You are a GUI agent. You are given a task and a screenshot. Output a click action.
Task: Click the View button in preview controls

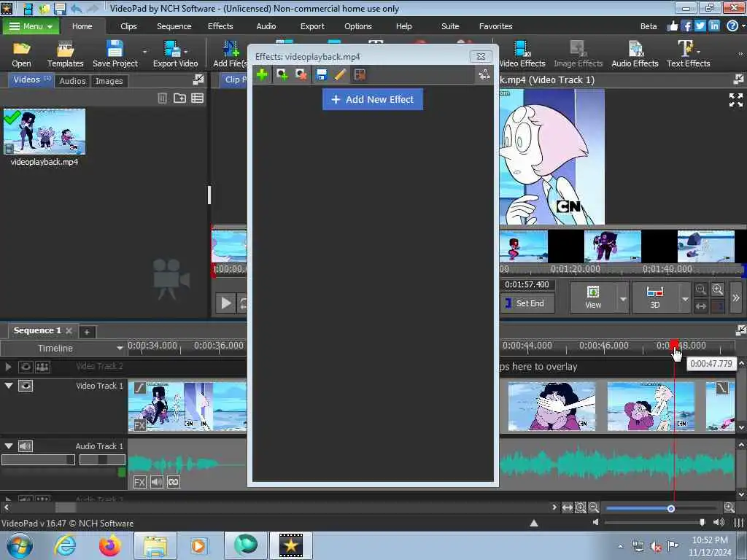(x=593, y=297)
